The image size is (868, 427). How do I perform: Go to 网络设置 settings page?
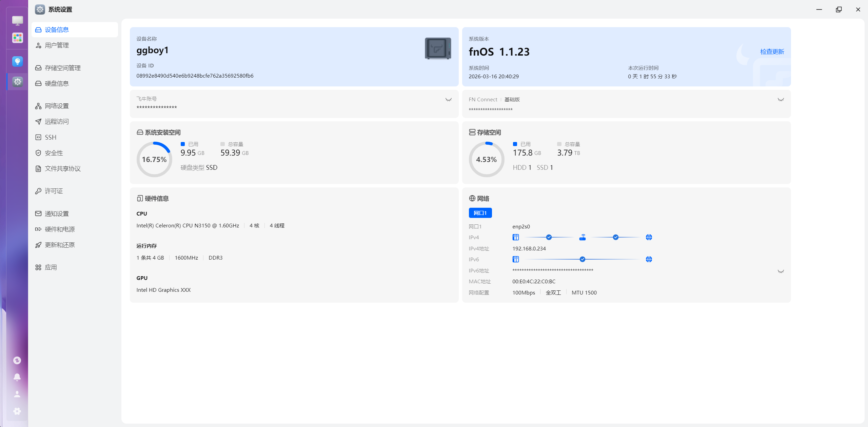(57, 106)
